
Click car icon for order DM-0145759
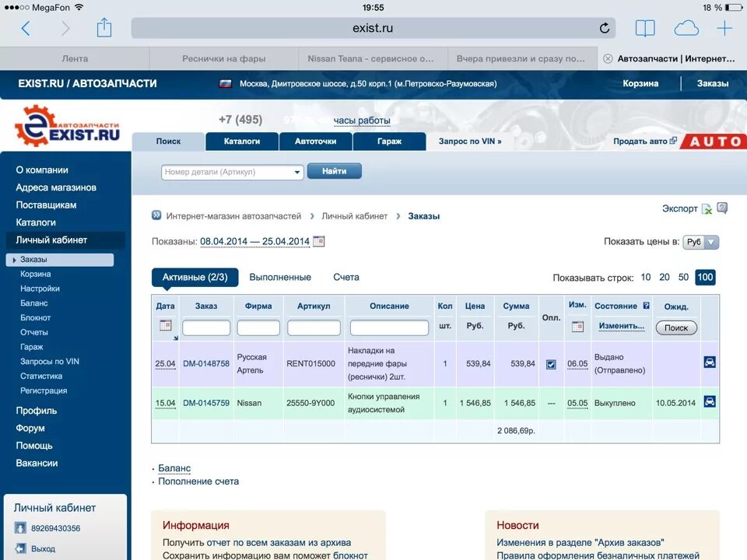[x=710, y=402]
